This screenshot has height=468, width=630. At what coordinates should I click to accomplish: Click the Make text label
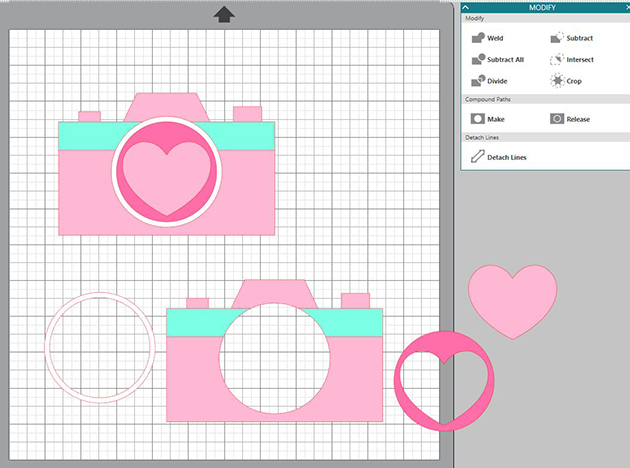click(496, 119)
